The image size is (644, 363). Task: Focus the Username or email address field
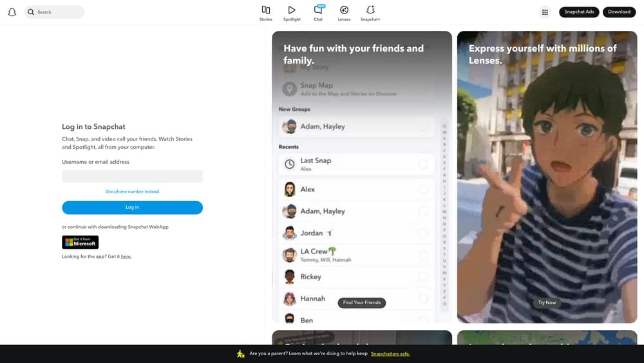point(132,177)
